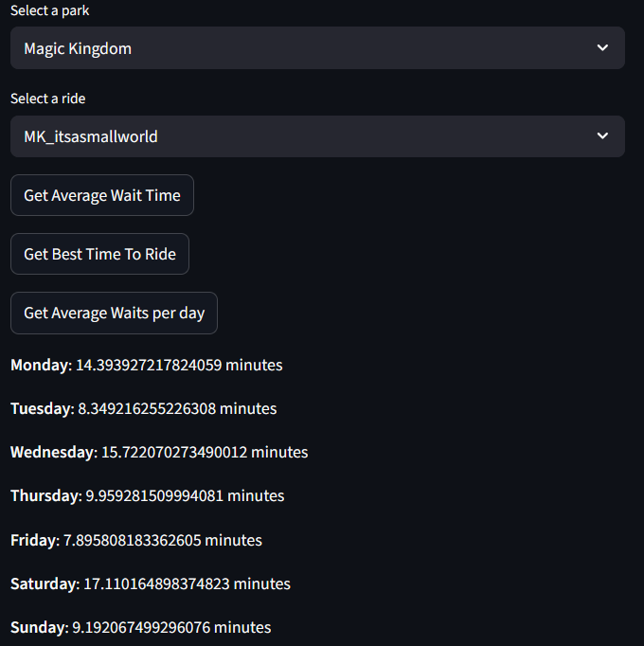Click the chevron icon in the ride selector

pos(602,136)
